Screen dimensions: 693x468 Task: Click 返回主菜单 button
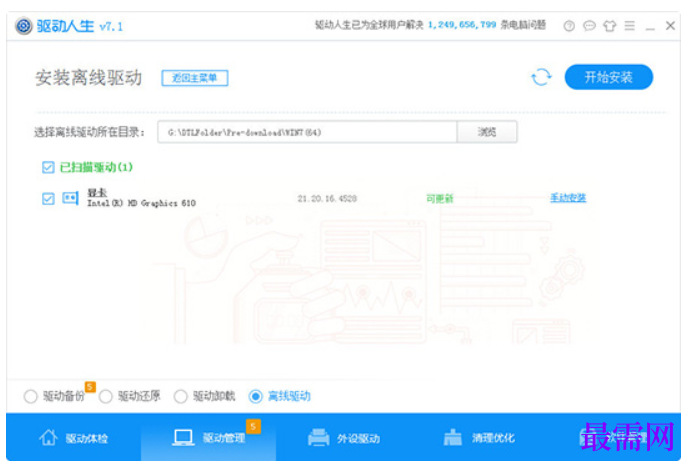click(195, 78)
